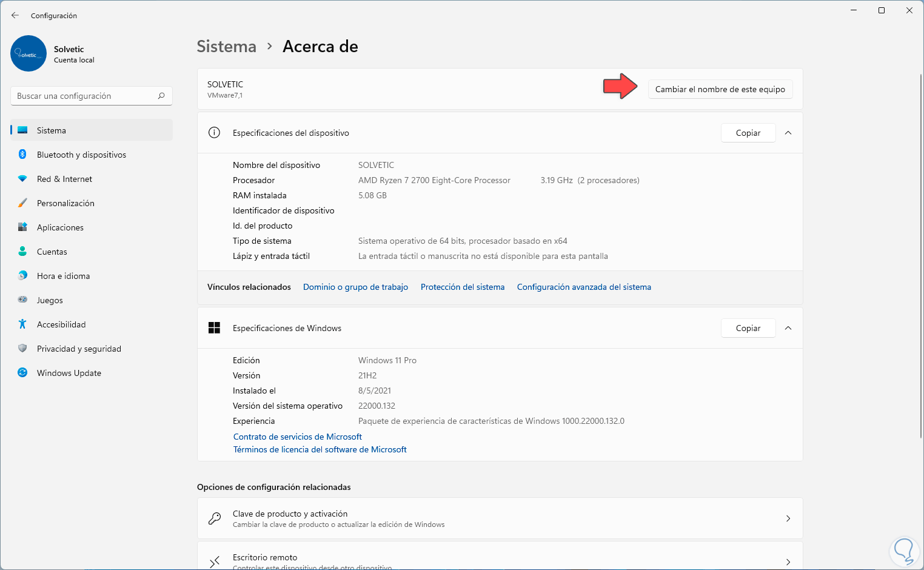Go to Windows Update

(x=92, y=373)
